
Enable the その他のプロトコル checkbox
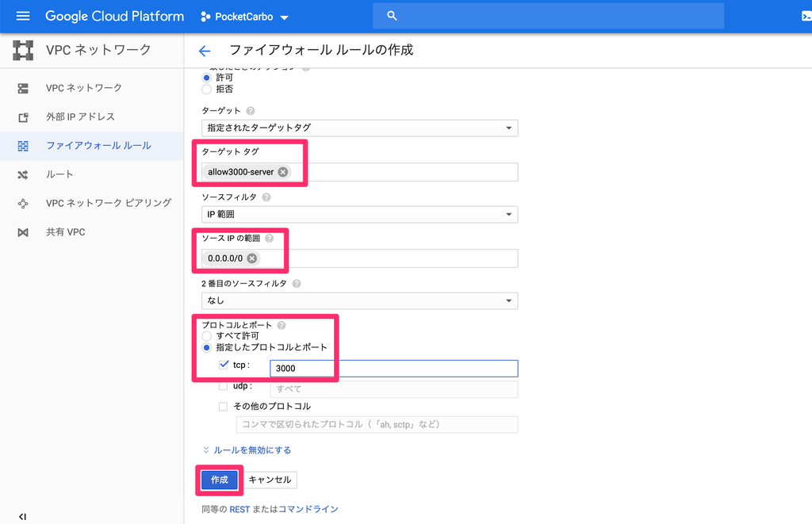pyautogui.click(x=223, y=407)
